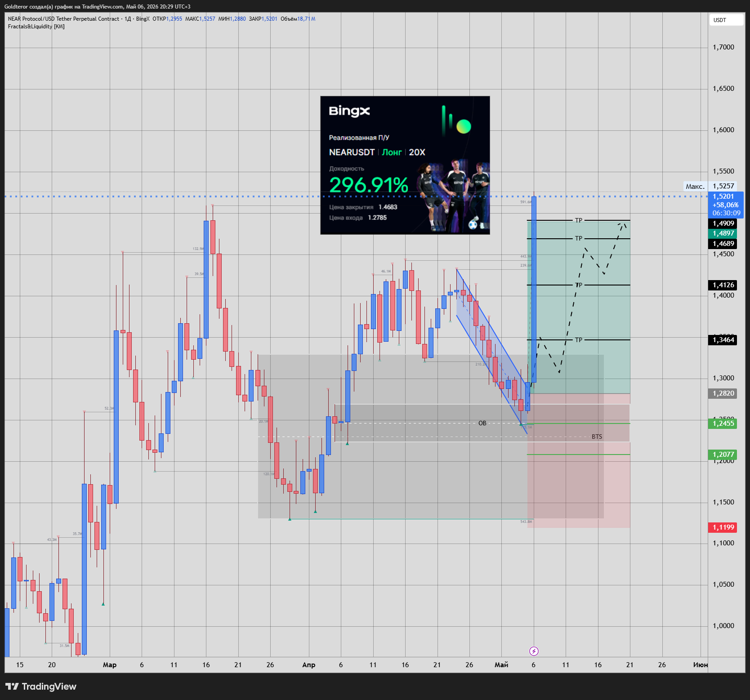750x700 pixels.
Task: Click the TP label at the 1,4126 line
Action: pos(579,285)
